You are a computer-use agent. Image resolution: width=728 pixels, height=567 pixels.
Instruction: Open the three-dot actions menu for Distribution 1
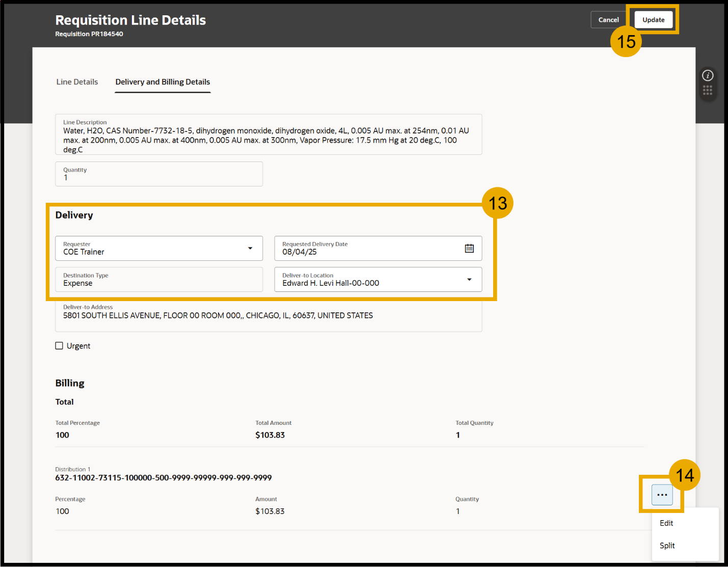(662, 495)
